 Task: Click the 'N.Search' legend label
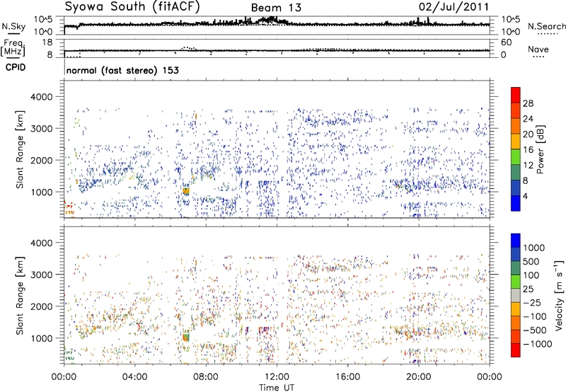[x=546, y=26]
